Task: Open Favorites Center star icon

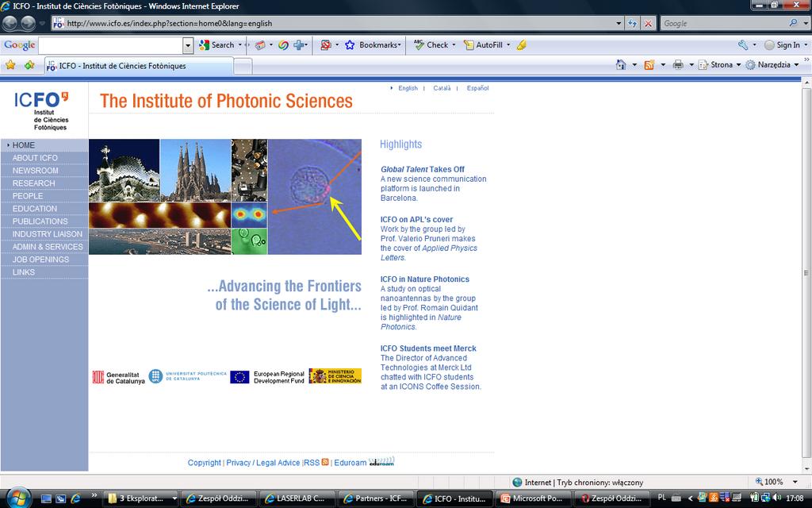Action: pos(10,65)
